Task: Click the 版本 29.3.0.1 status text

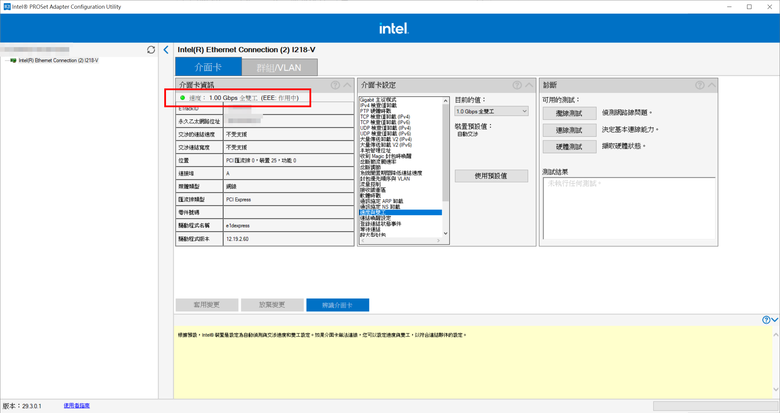Action: tap(22, 406)
